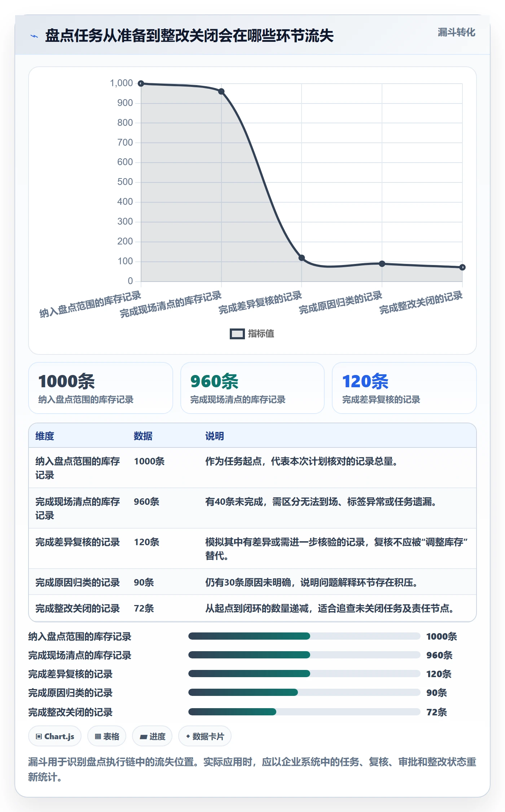Click the description 仍有30条原因未明确 cell
Screen dimensions: 505x812
click(x=312, y=582)
